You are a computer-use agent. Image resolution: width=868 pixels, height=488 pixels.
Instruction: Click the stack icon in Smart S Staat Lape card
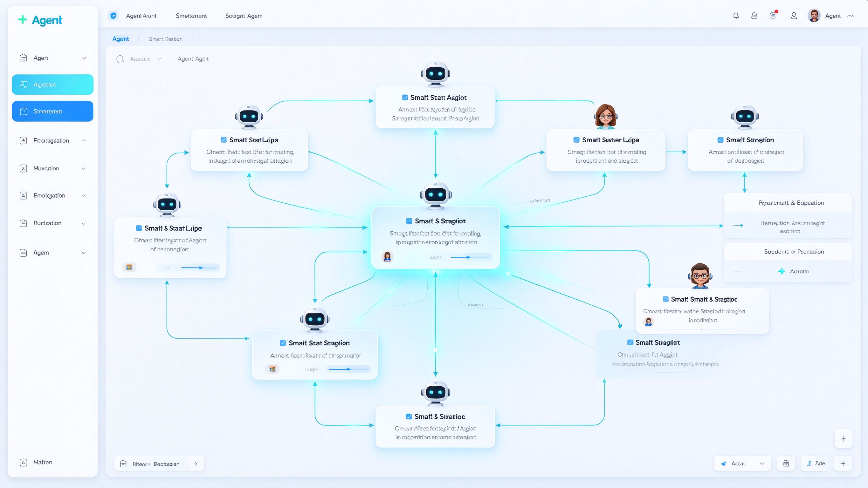pos(129,268)
